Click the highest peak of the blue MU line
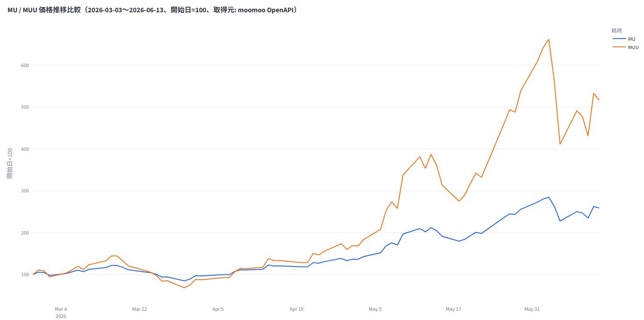 tap(549, 197)
